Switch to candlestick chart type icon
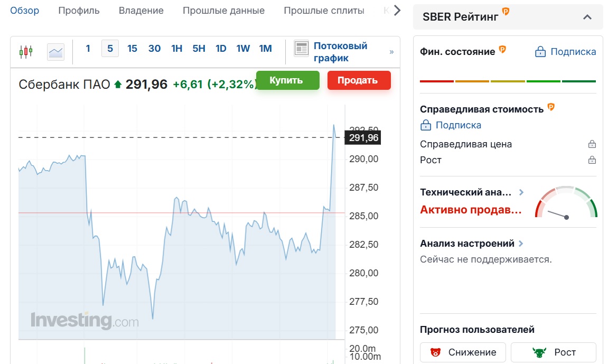This screenshot has width=608, height=364. [x=26, y=51]
